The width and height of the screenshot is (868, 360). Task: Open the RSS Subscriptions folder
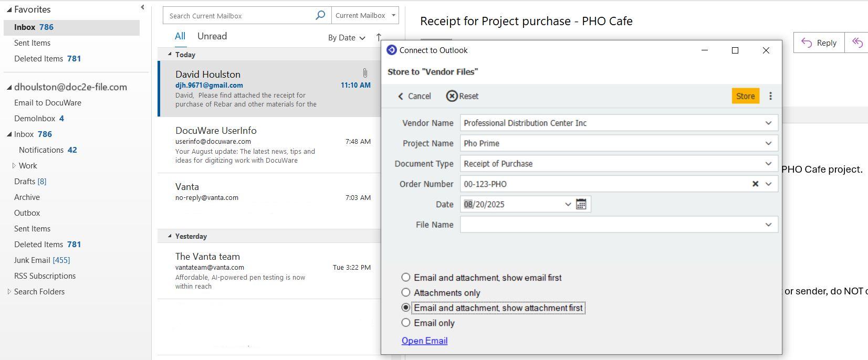(45, 276)
